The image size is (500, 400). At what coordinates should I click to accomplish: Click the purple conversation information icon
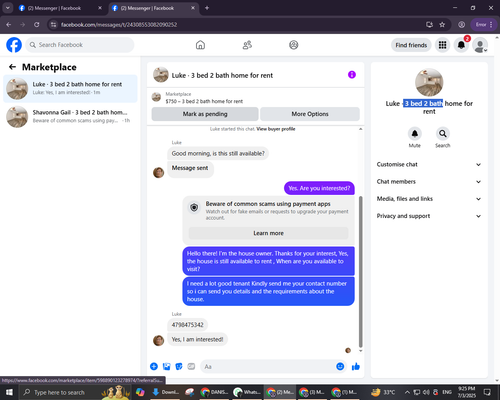tap(352, 75)
